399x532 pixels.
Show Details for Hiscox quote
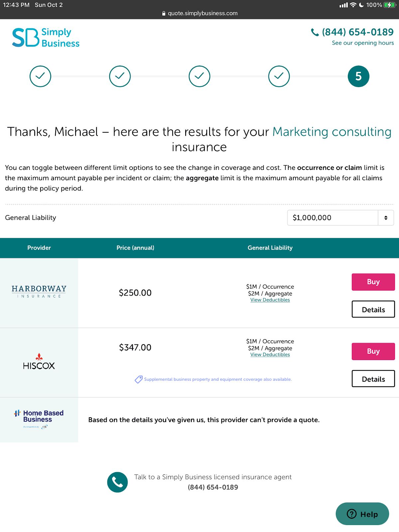pyautogui.click(x=373, y=379)
